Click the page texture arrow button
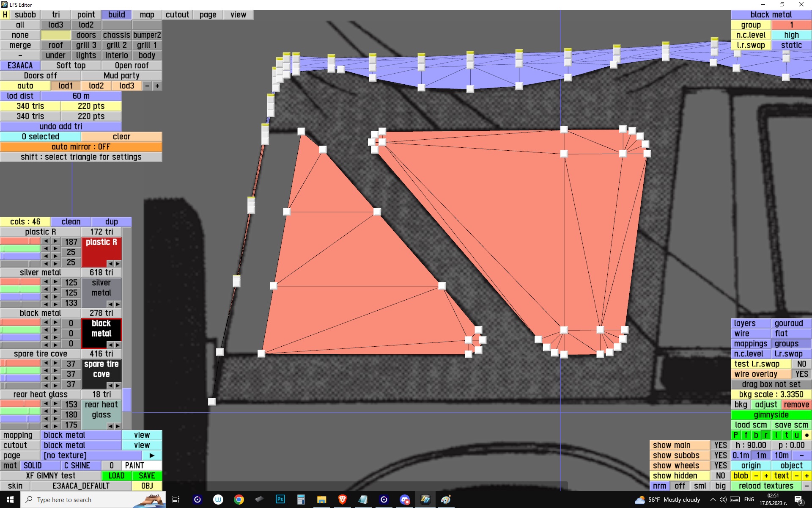812x508 pixels. click(152, 456)
